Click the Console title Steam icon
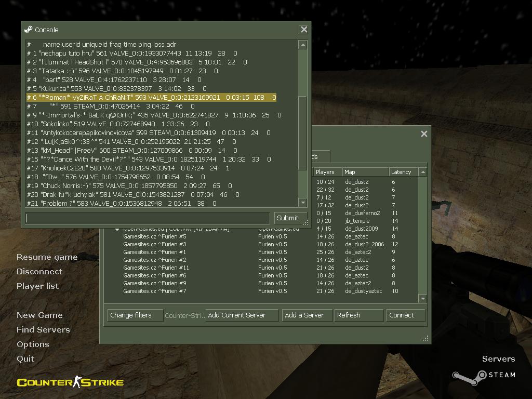 29,30
